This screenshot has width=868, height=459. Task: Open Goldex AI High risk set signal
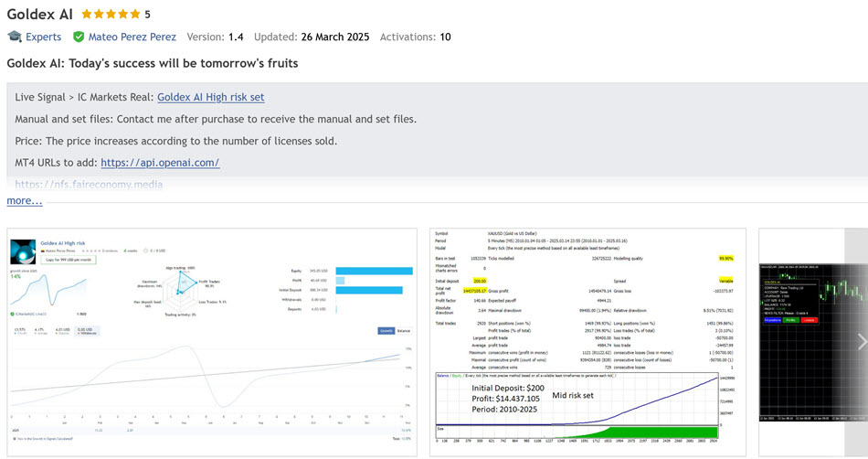point(211,97)
